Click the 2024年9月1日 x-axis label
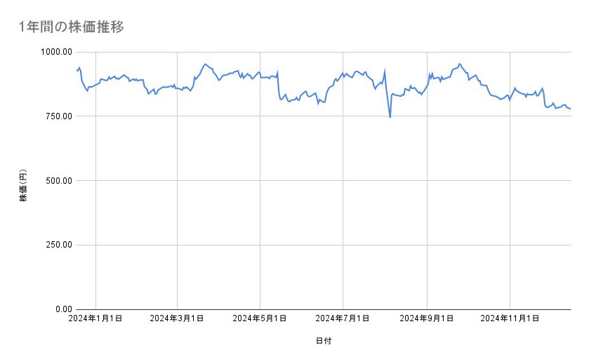Viewport: 589px width, 364px height. tap(428, 318)
